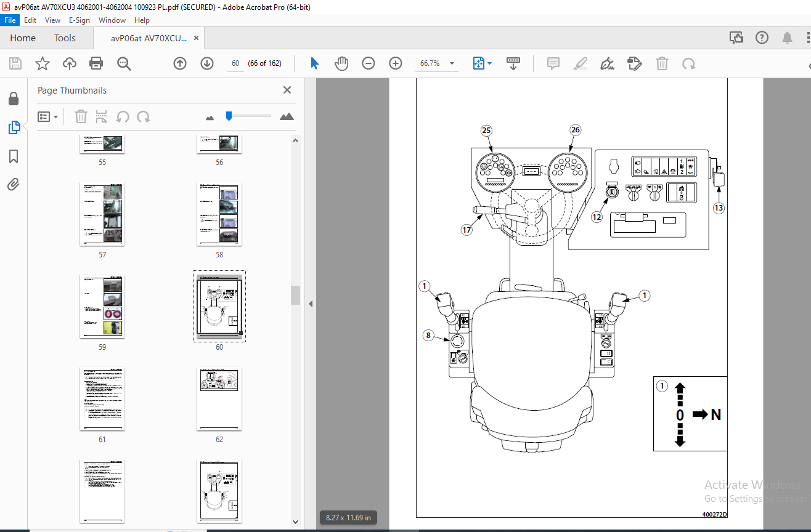Activate the Hand pan tool
Viewport: 811px width, 532px height.
point(341,63)
